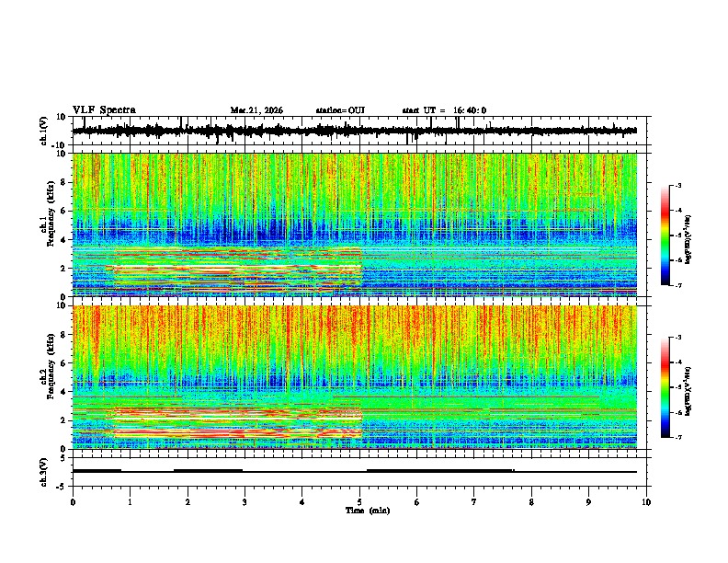Click the ch.2 color bar log(PSD) label

coord(688,391)
